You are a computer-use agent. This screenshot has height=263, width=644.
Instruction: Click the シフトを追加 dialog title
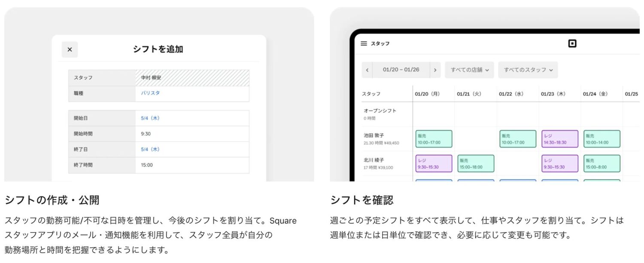(x=158, y=49)
